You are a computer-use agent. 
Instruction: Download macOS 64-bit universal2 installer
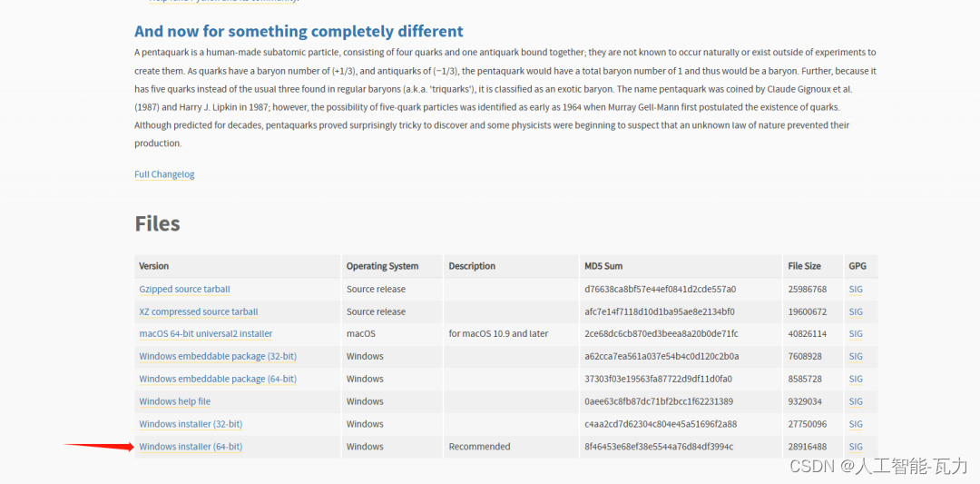tap(206, 334)
